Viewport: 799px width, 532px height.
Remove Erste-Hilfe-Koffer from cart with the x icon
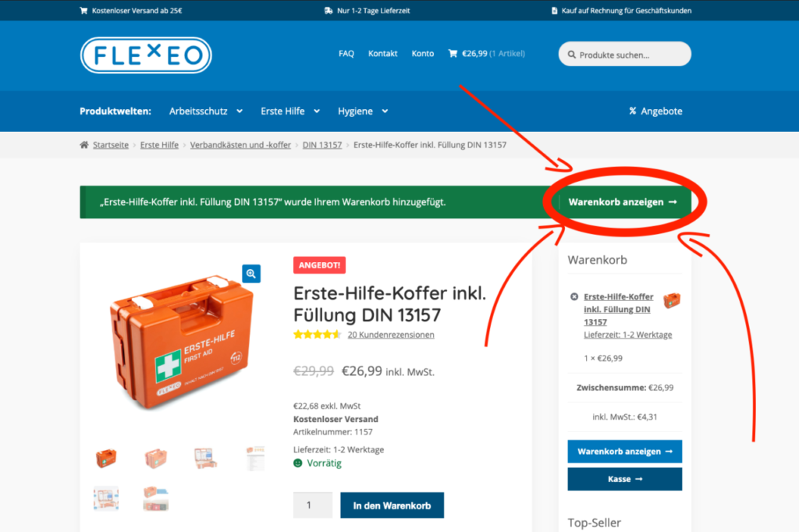click(574, 296)
